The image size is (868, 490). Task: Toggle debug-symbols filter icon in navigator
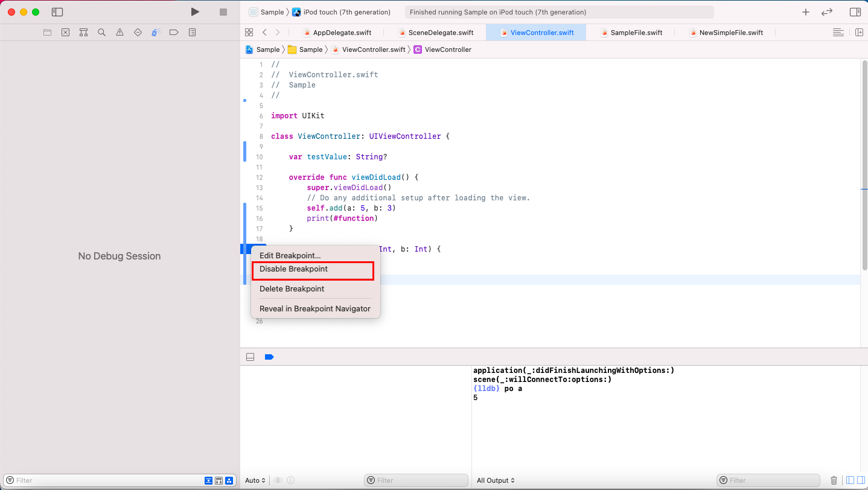229,480
